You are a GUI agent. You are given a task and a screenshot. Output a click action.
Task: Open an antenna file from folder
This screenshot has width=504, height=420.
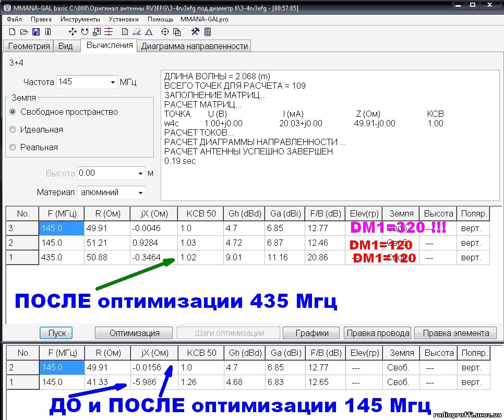pyautogui.click(x=24, y=31)
